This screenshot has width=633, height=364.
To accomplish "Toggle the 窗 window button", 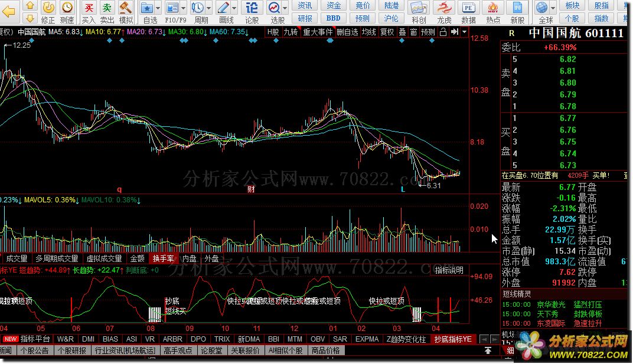I will point(413,32).
